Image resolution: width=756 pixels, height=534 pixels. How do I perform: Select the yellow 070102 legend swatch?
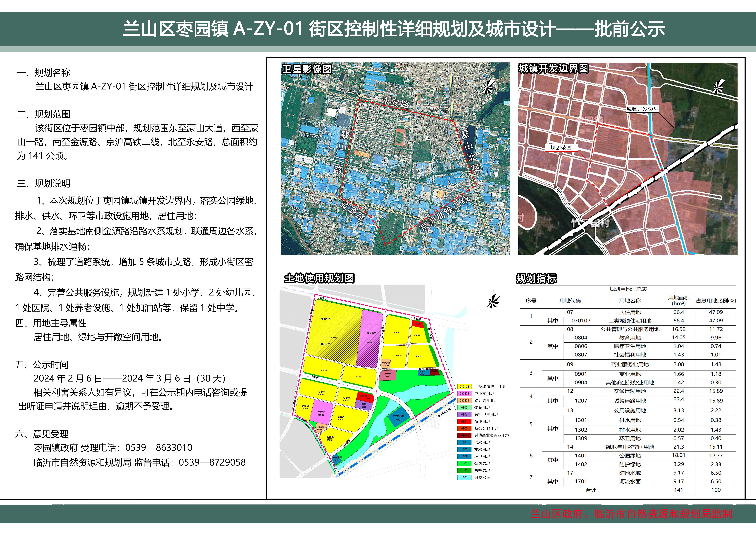tap(464, 387)
